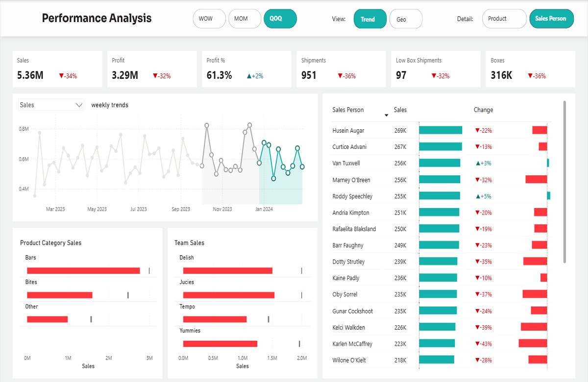Click the table vertical scrollbar
Viewport: 588px width, 382px height.
click(565, 181)
